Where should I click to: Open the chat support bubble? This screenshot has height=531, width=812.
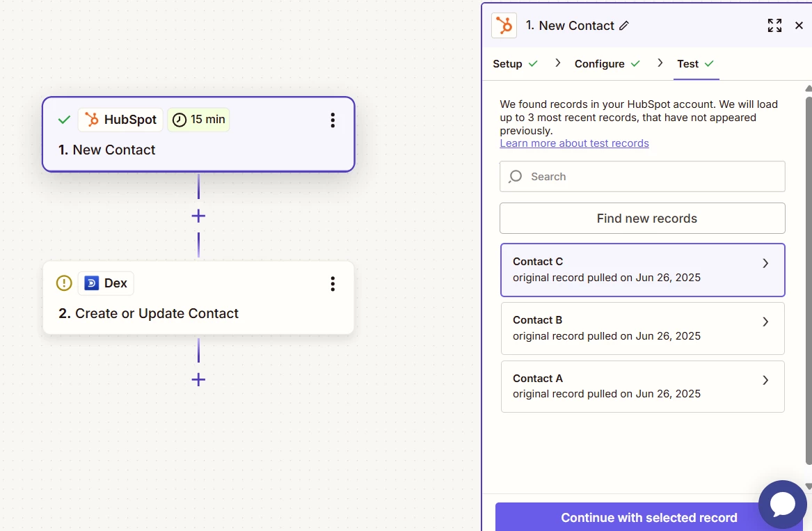tap(783, 504)
